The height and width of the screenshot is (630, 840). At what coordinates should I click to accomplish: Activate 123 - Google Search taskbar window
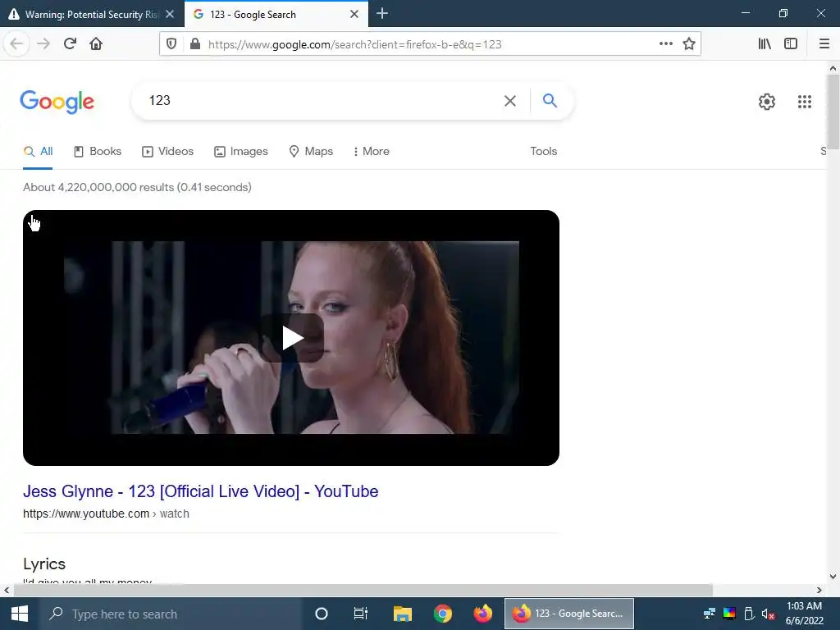[569, 614]
